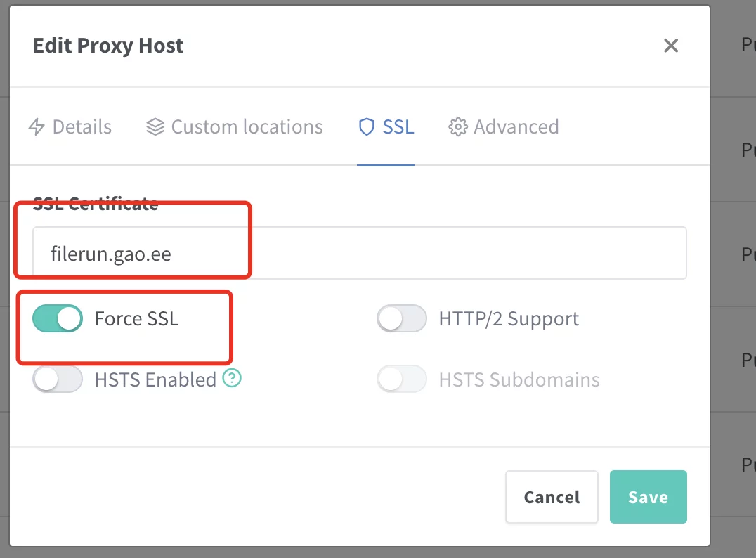756x558 pixels.
Task: Click the shield icon on SSL tab
Action: (x=366, y=127)
